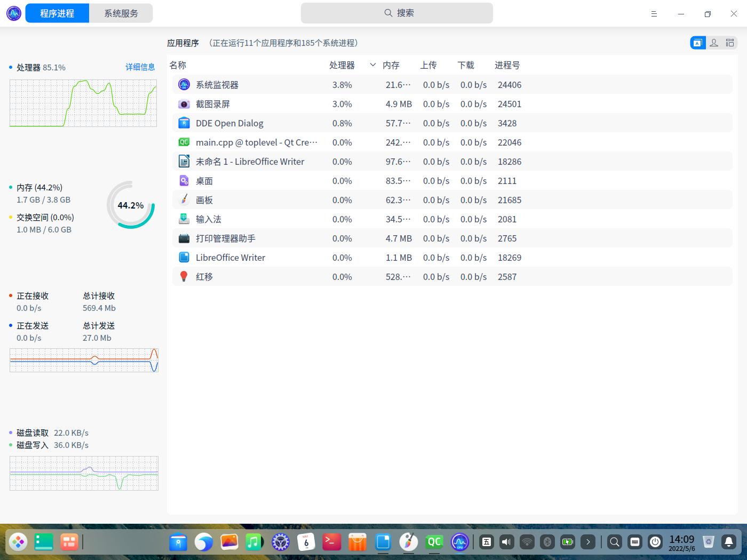Expand the hidden tray icons arrow
This screenshot has width=747, height=560.
click(589, 542)
